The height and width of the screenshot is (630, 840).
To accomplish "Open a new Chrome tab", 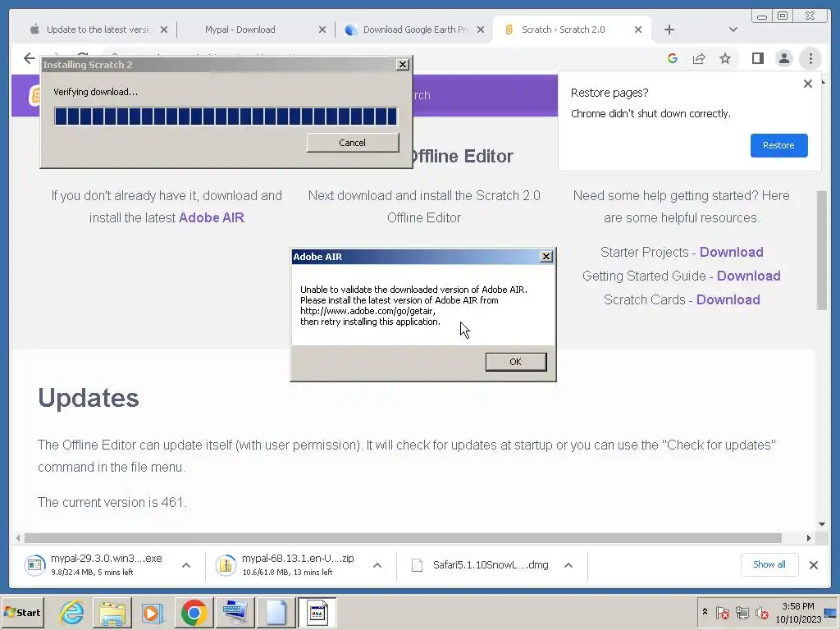I will 669,30.
